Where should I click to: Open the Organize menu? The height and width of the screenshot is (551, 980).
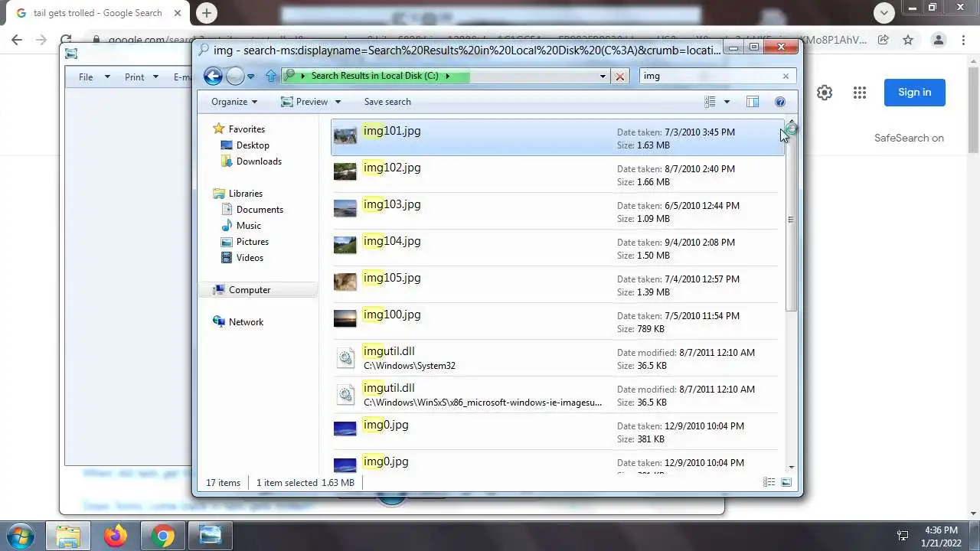click(234, 102)
